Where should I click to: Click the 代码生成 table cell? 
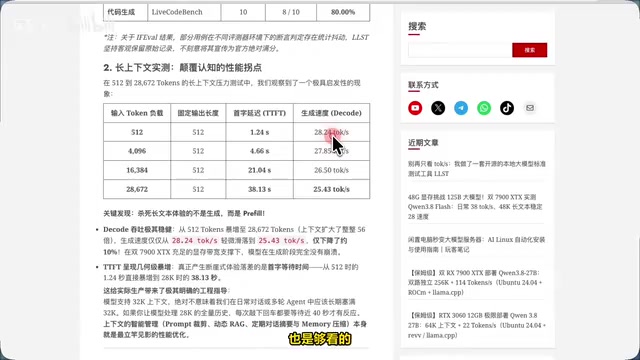point(125,12)
